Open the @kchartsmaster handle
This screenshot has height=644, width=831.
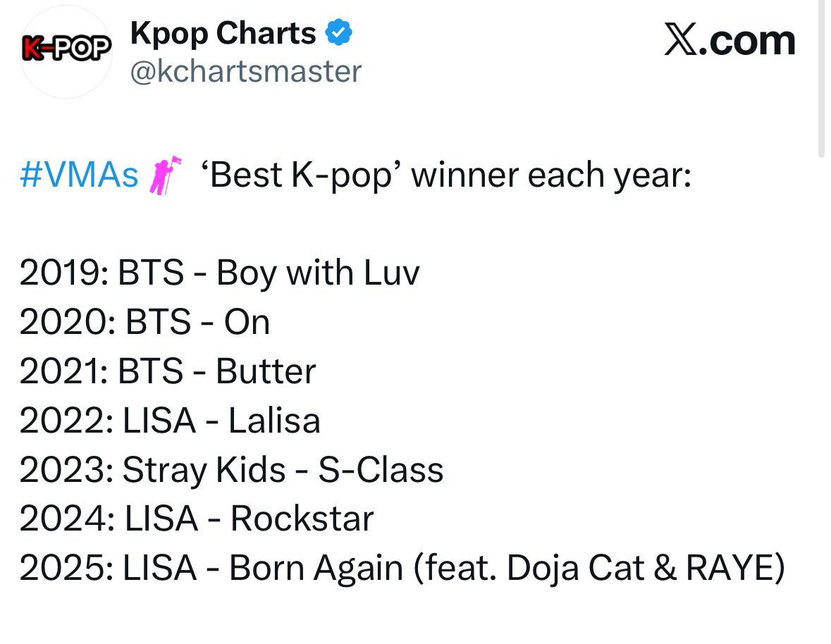246,71
